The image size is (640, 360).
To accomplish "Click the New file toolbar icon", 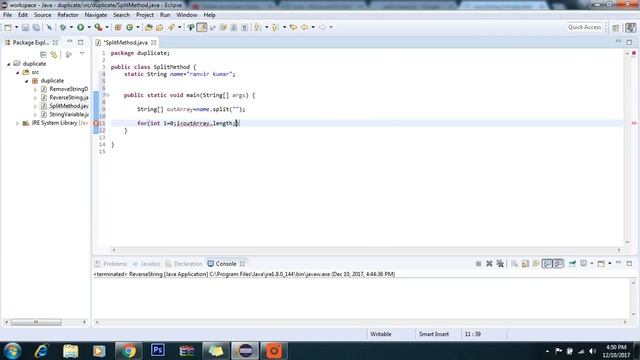I will click(x=8, y=27).
